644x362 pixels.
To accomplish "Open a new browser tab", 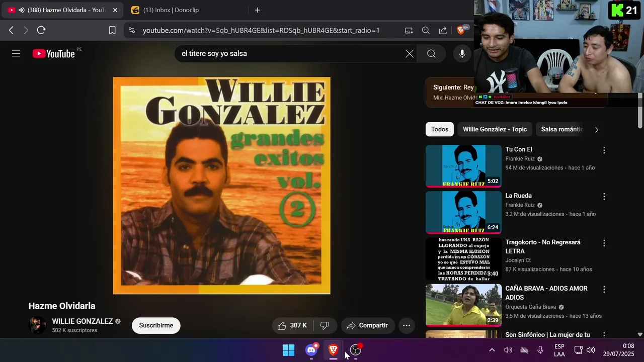I will 258,10.
